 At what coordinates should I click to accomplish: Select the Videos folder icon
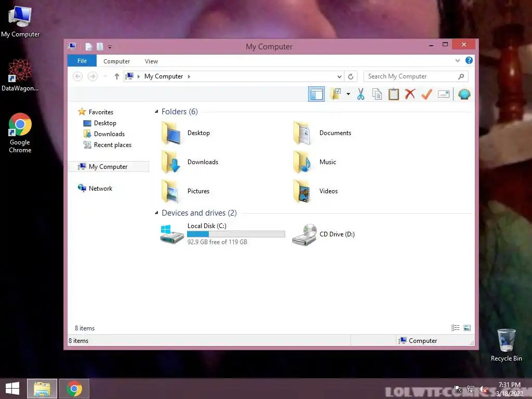pyautogui.click(x=302, y=191)
